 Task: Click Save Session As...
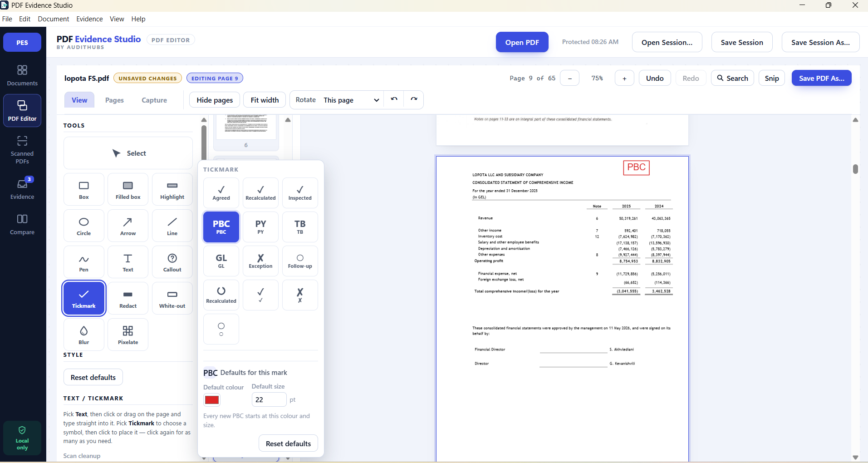[x=820, y=42]
